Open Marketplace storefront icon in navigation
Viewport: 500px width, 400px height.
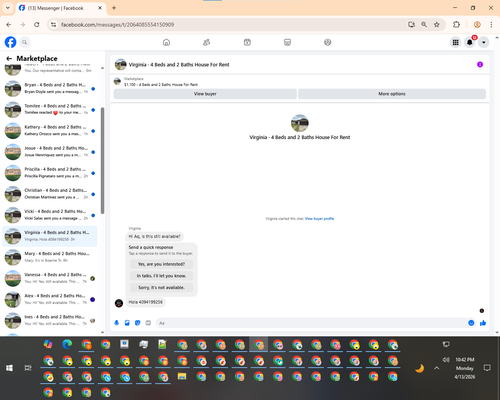[x=287, y=42]
